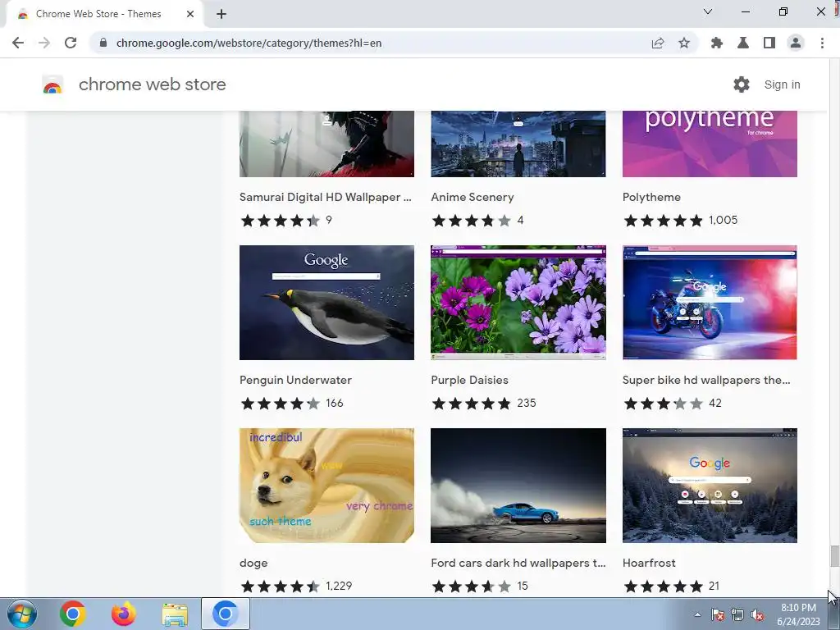Close the Chrome Web Store tab
The height and width of the screenshot is (630, 840).
pyautogui.click(x=190, y=14)
